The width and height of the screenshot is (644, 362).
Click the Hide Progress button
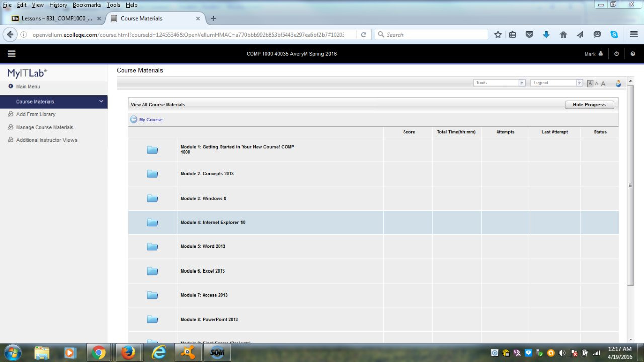pyautogui.click(x=589, y=105)
